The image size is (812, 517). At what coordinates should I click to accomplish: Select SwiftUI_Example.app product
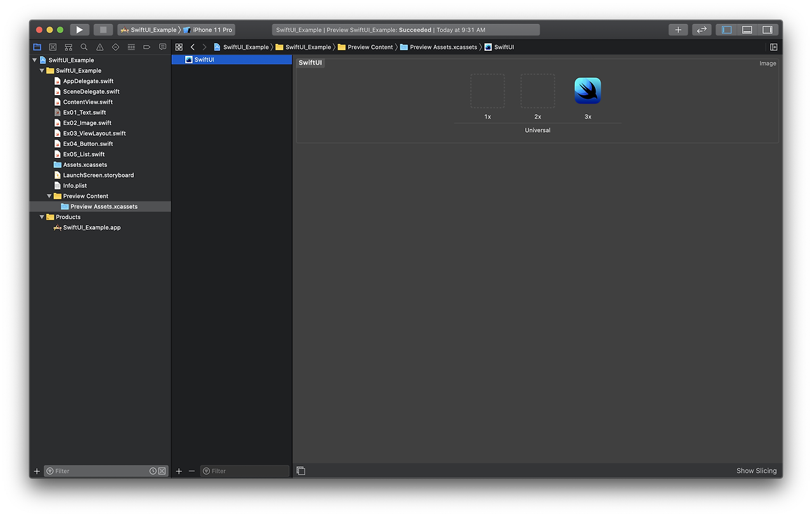[x=91, y=228]
